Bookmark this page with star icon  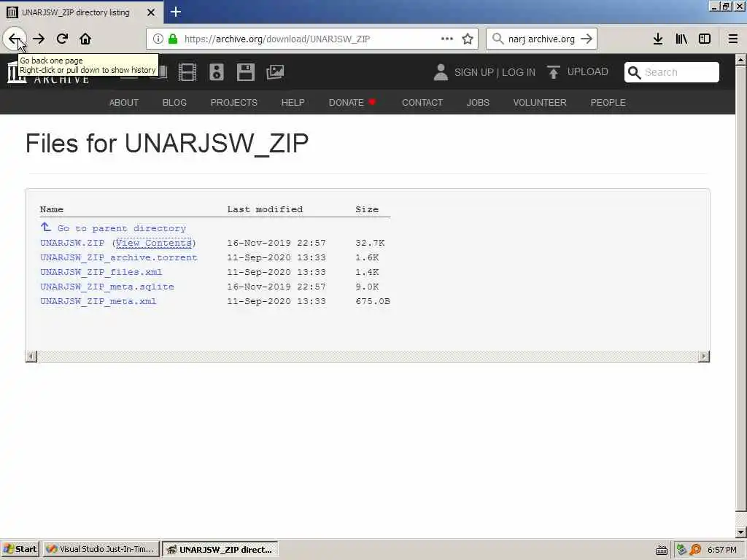tap(468, 39)
